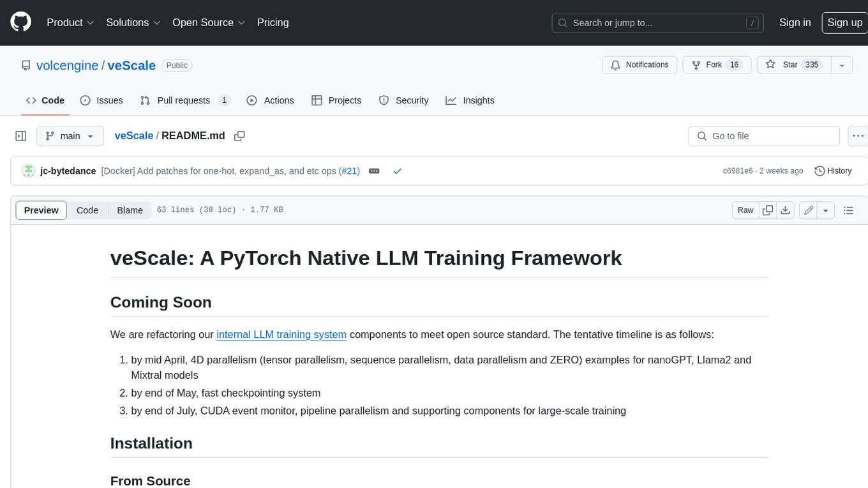
Task: View the commit checks status checkmark
Action: pyautogui.click(x=398, y=171)
